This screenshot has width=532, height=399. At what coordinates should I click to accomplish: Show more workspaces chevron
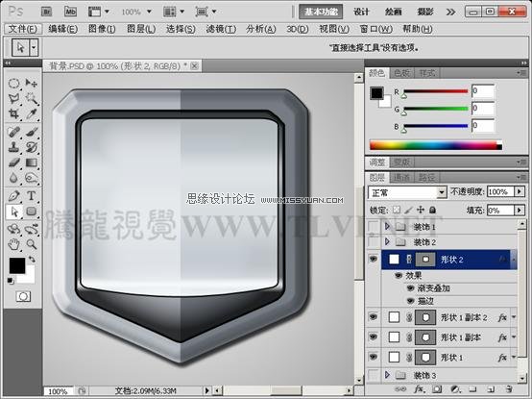coord(450,12)
